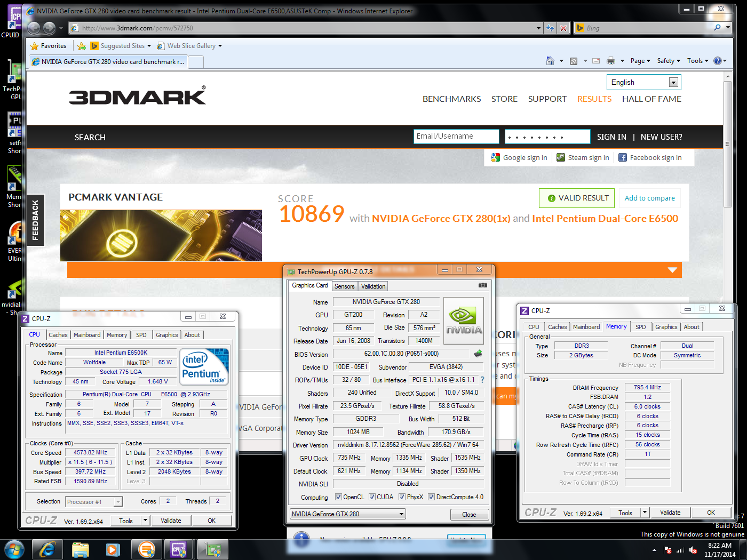Toggle the CUDA checkbox in GPU-Z
The height and width of the screenshot is (560, 747).
tap(372, 497)
